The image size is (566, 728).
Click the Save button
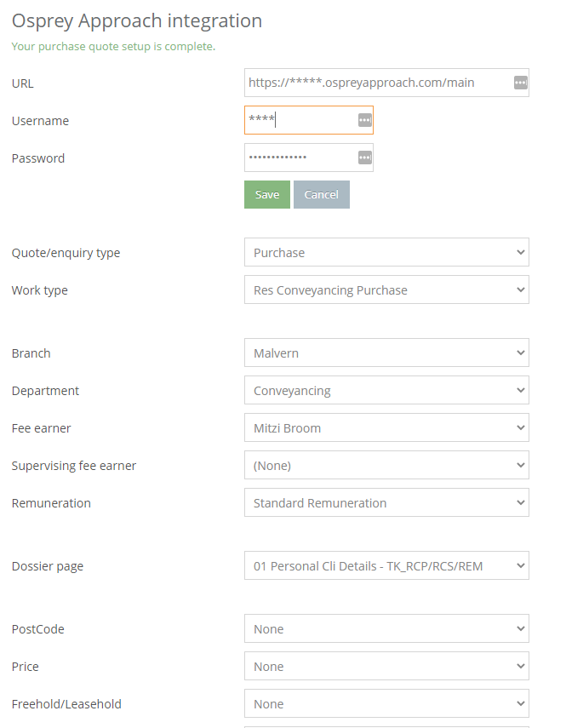point(267,194)
